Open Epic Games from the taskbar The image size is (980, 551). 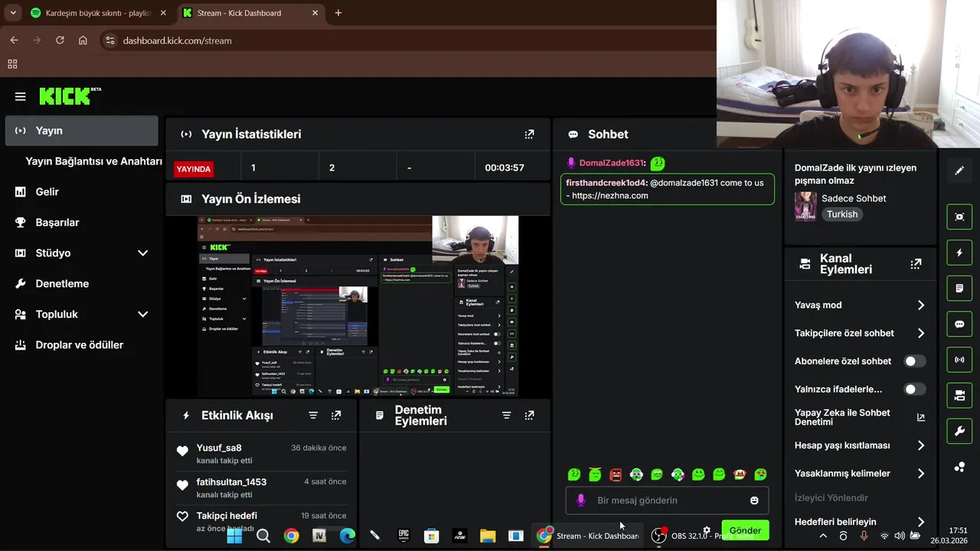coord(403,536)
